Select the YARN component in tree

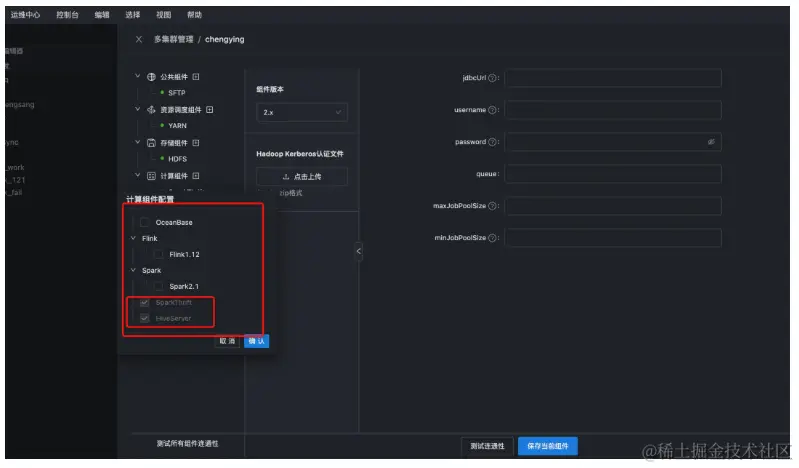click(177, 125)
